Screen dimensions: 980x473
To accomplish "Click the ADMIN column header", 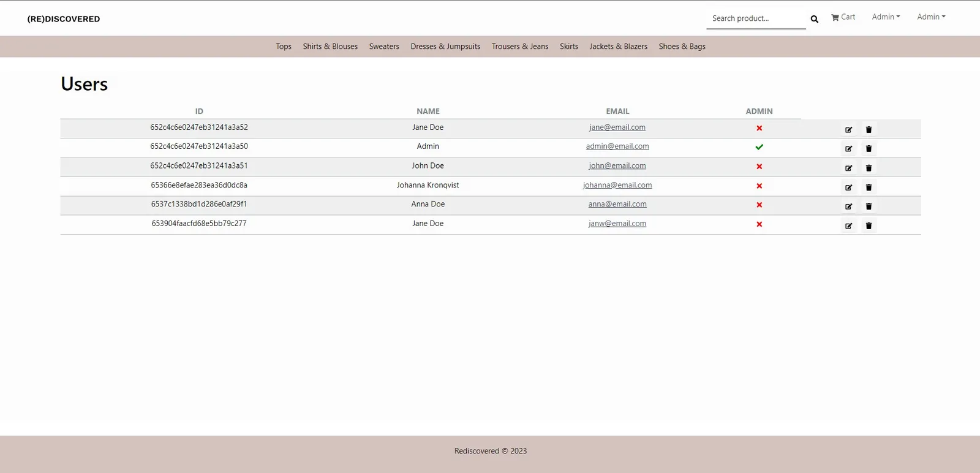I will coord(759,112).
